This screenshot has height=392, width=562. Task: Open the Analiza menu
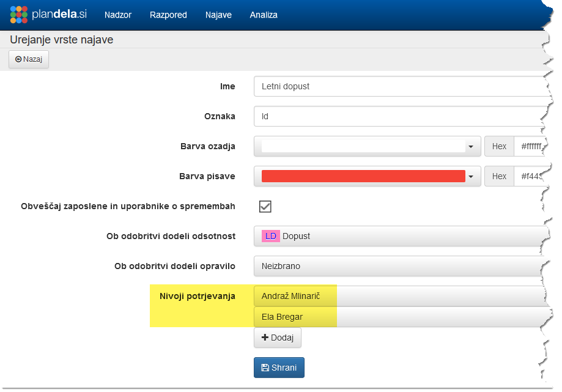264,15
